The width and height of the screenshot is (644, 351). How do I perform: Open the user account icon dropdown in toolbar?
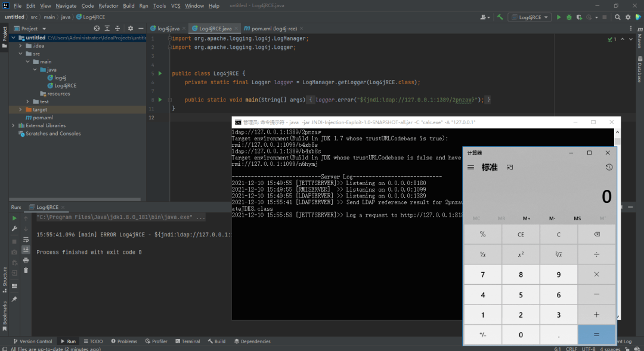pyautogui.click(x=485, y=17)
